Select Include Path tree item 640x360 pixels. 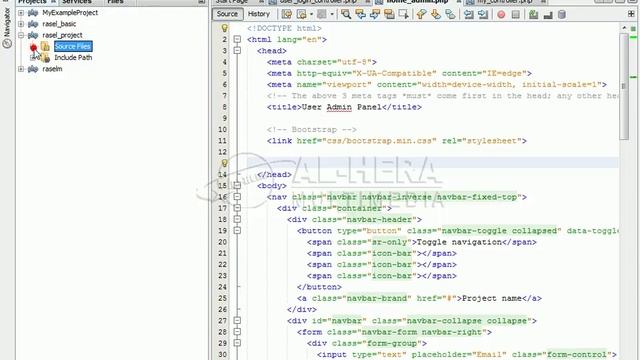pos(73,58)
